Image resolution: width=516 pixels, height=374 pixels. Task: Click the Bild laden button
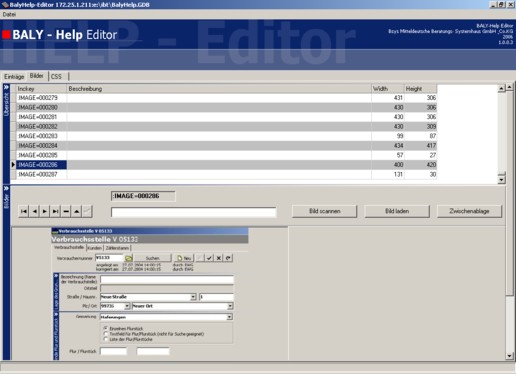click(x=397, y=211)
